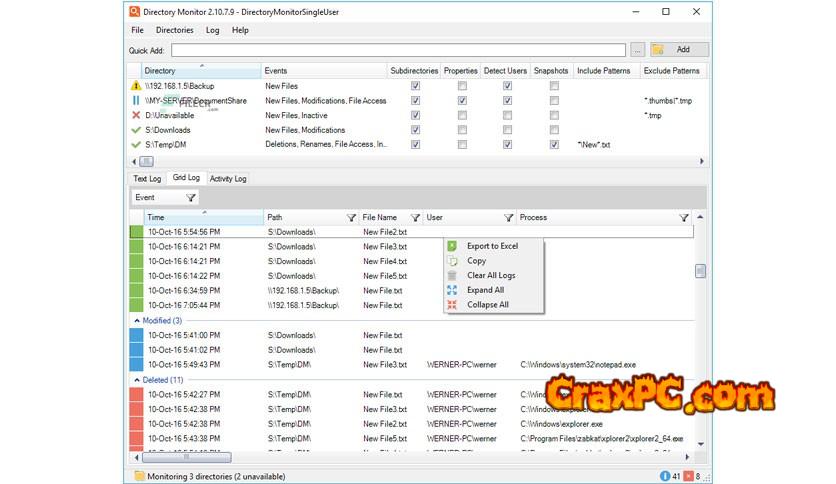
Task: Click the Collapse All icon in context menu
Action: 453,305
